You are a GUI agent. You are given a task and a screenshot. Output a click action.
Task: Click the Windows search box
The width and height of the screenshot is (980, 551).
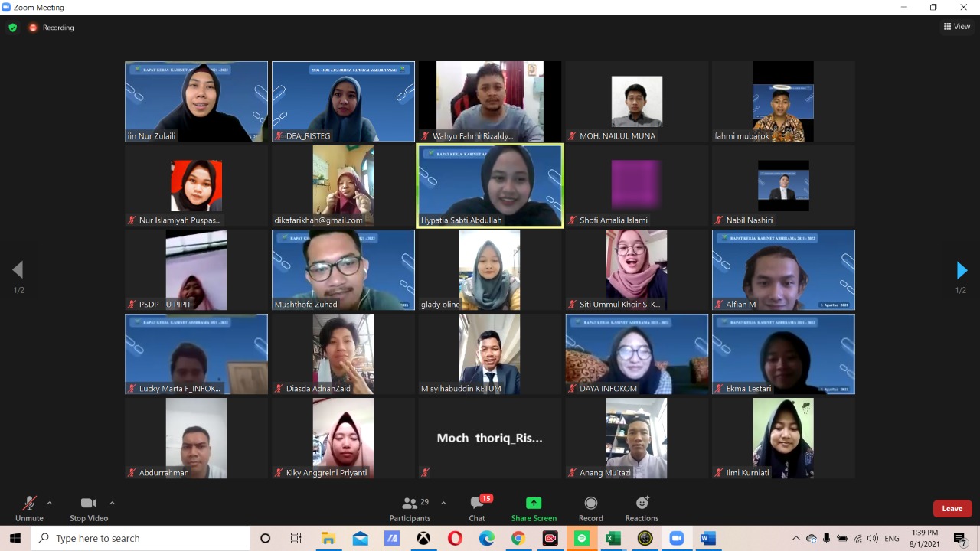click(x=142, y=539)
